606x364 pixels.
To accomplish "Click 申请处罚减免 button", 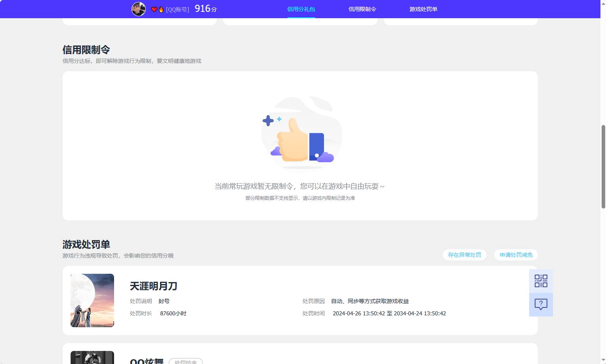I will (516, 255).
